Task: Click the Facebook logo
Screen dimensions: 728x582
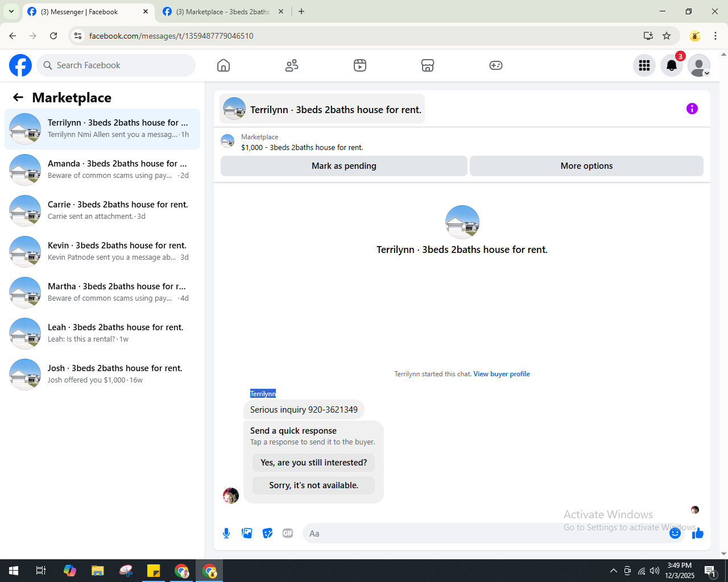Action: [x=20, y=65]
